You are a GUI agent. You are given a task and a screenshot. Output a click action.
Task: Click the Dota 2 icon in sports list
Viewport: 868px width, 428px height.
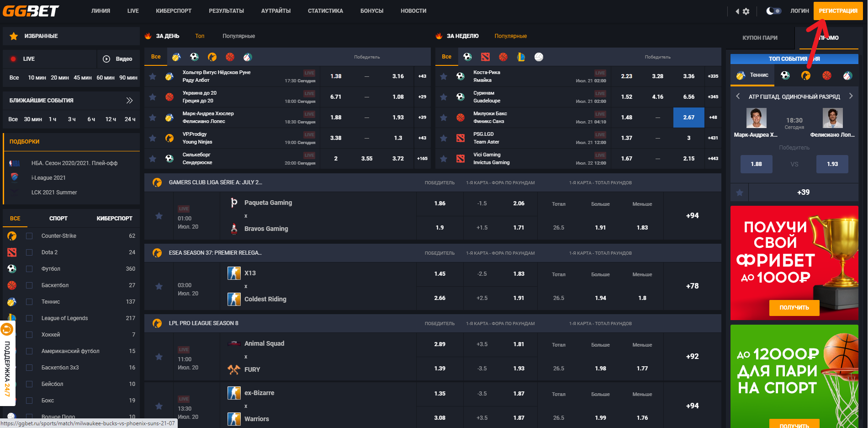point(12,252)
